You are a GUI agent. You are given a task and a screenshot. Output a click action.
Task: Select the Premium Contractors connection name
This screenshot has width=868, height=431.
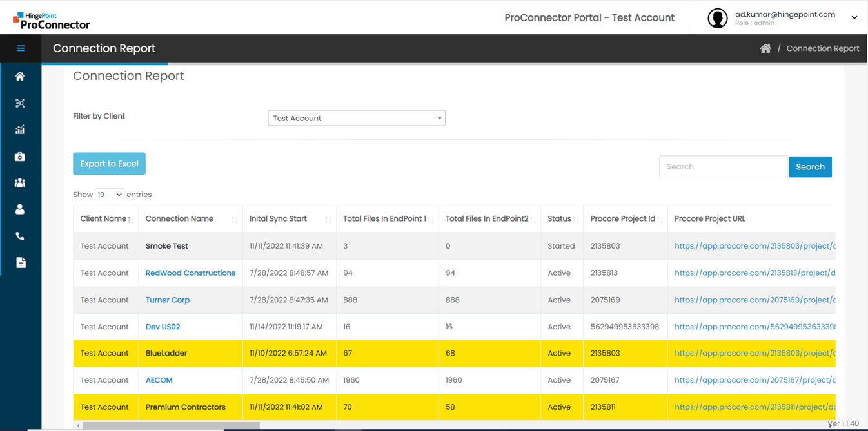[186, 407]
